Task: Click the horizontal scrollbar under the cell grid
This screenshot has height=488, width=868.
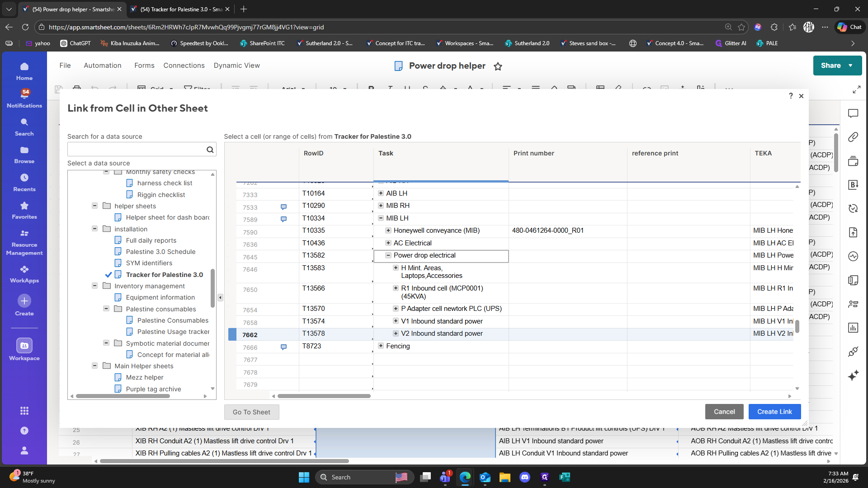Action: point(324,396)
